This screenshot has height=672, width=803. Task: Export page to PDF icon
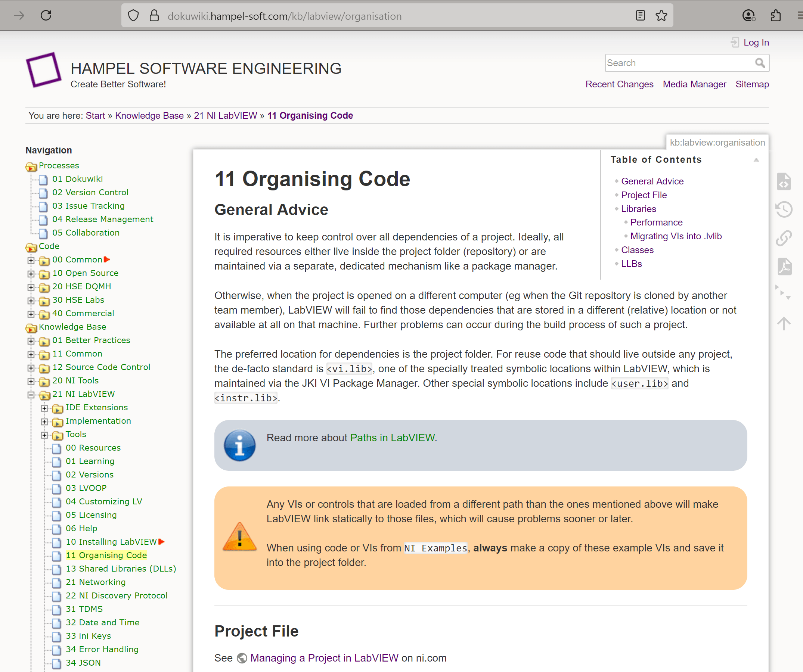784,266
